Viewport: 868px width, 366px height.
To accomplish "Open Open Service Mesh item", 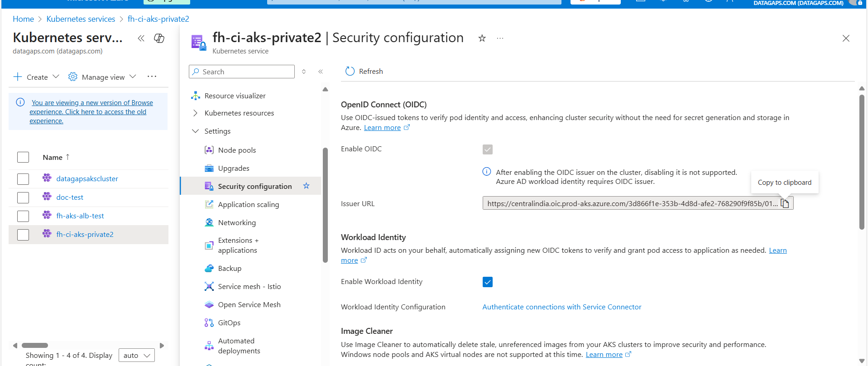I will pos(249,304).
